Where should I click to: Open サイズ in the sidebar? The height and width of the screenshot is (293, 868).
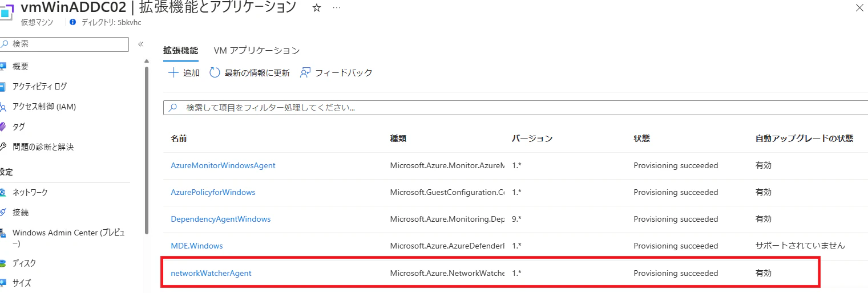click(22, 283)
